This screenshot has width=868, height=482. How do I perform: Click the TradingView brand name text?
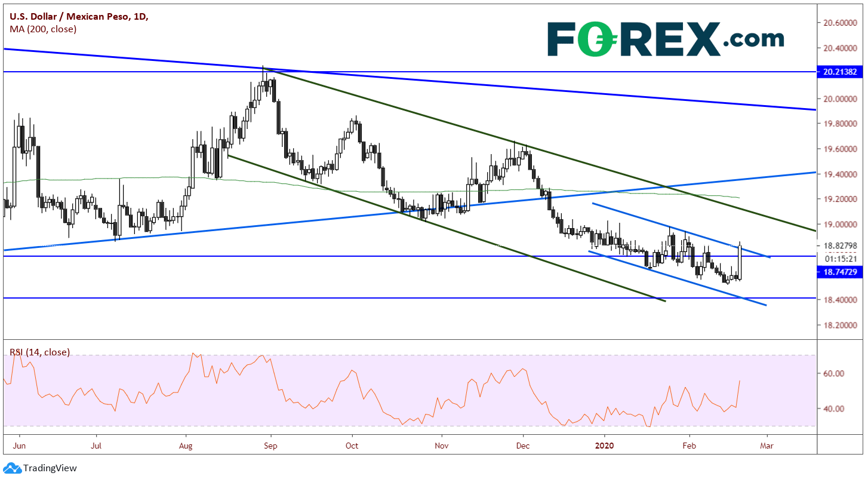pos(50,468)
